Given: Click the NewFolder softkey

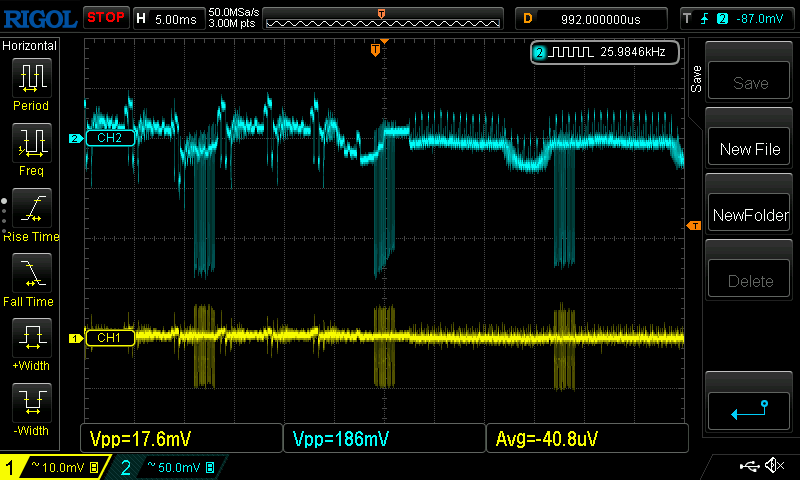Looking at the screenshot, I should 749,212.
